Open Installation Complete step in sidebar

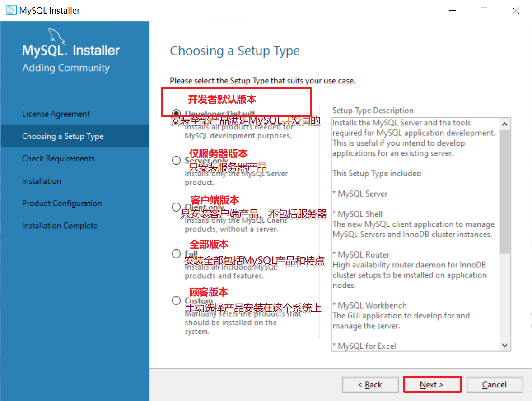pos(60,226)
